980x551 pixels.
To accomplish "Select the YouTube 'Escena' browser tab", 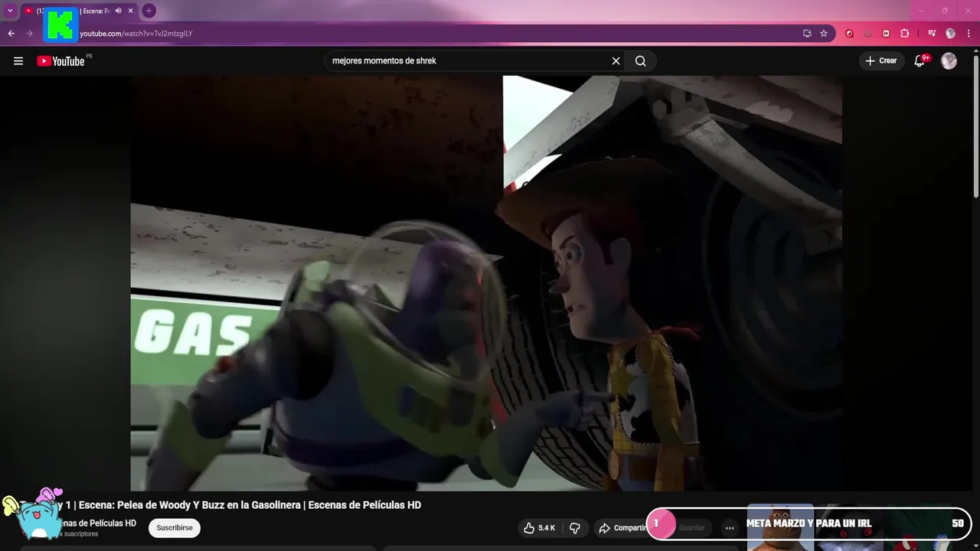I will [x=80, y=11].
